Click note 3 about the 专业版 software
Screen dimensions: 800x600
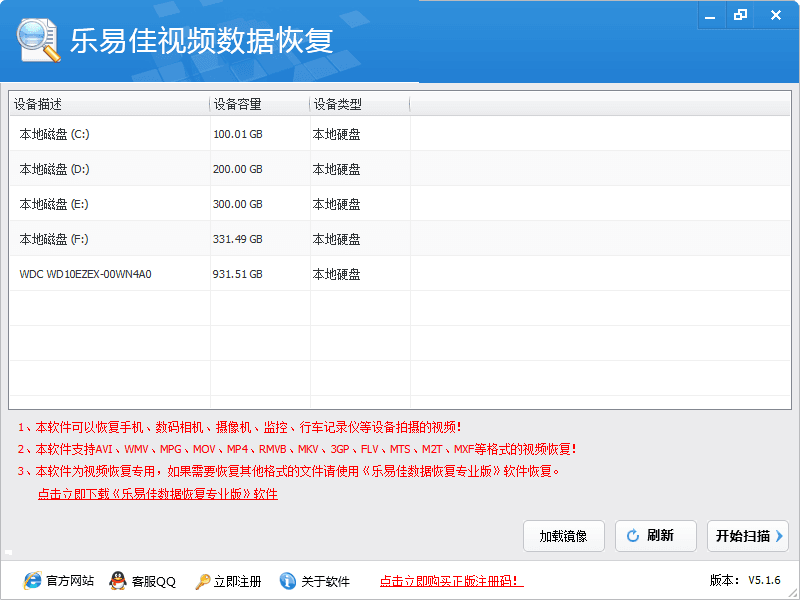pos(288,471)
